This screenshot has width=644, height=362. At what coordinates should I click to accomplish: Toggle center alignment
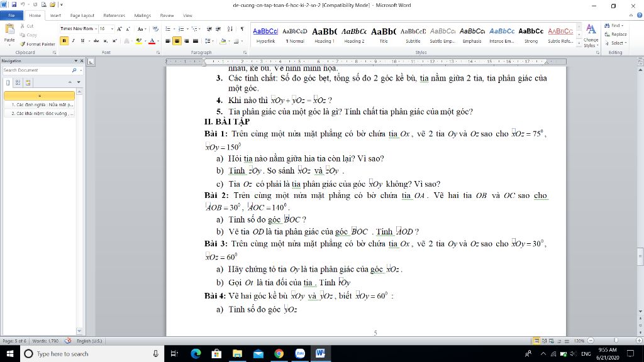coord(177,41)
